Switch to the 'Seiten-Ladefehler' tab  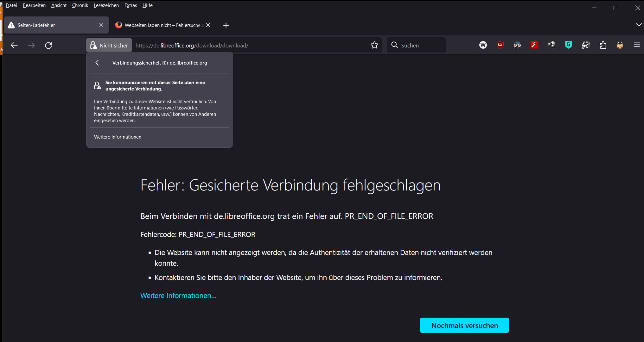pos(56,25)
